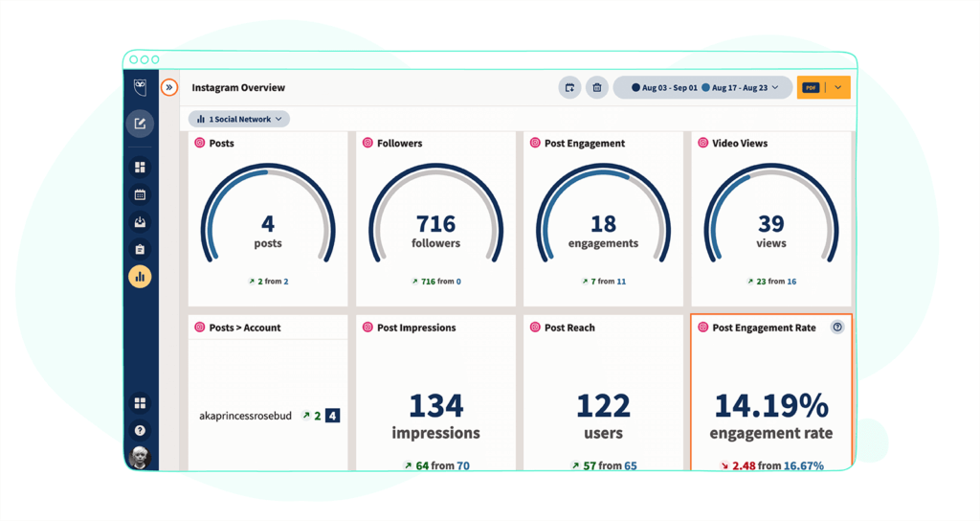Image resolution: width=980 pixels, height=521 pixels.
Task: Click the '2 from 2' posts comparison
Action: click(268, 282)
